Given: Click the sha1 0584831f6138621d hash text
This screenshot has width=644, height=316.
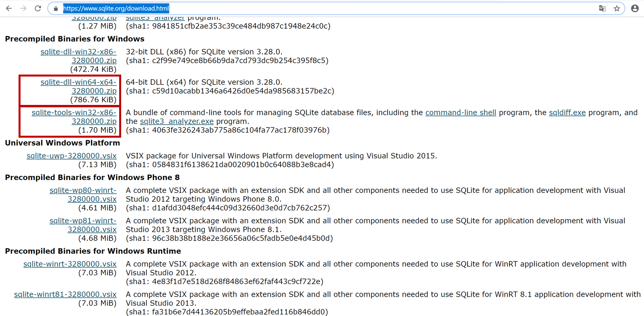Looking at the screenshot, I should click(230, 165).
